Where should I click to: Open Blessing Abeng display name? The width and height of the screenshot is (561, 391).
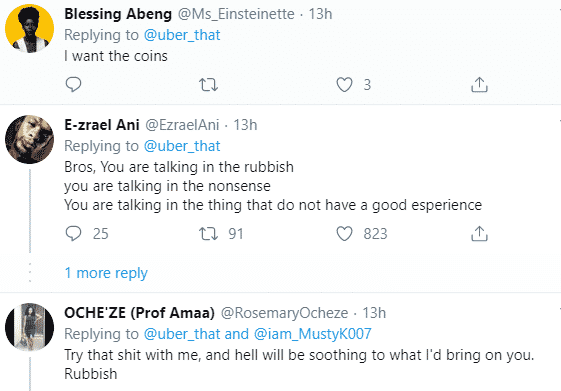click(x=118, y=14)
